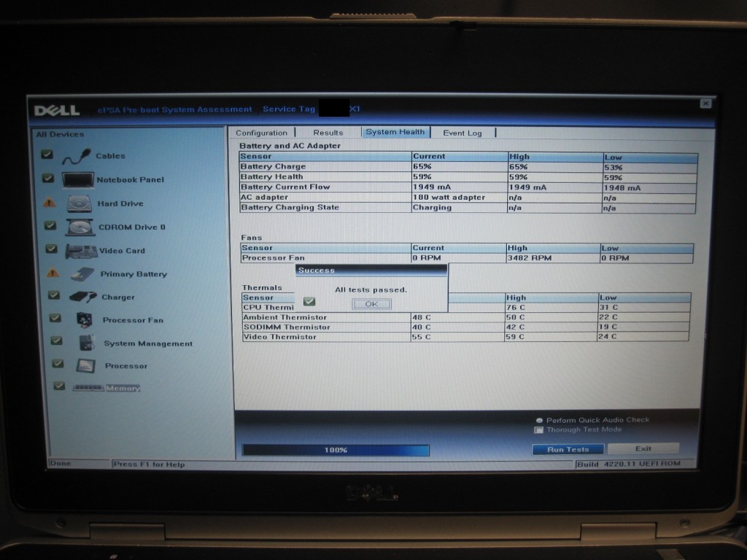
Task: Select the System Management label
Action: (148, 343)
